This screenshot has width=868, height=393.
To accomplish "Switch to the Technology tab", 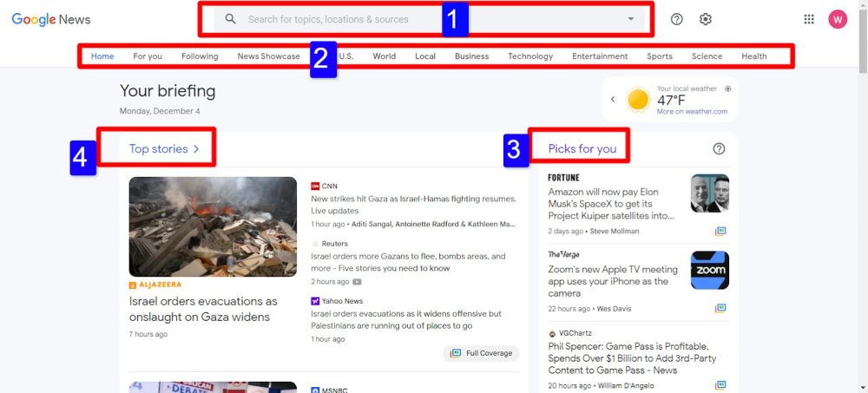I will (x=530, y=56).
